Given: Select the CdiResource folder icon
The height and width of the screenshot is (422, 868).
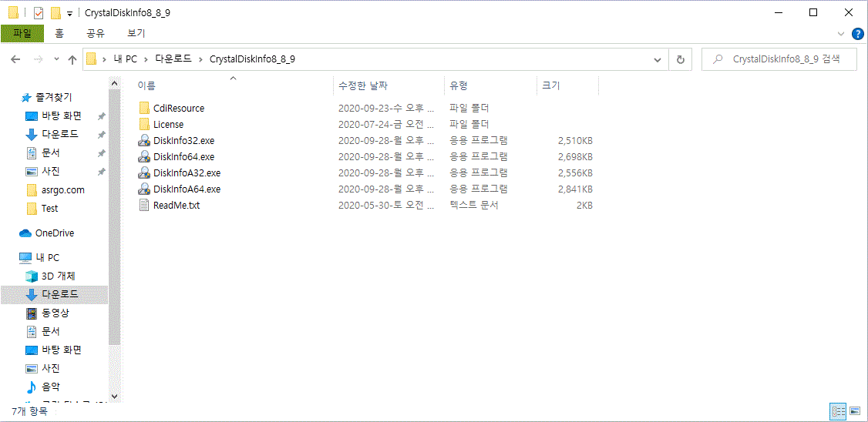Looking at the screenshot, I should tap(144, 108).
